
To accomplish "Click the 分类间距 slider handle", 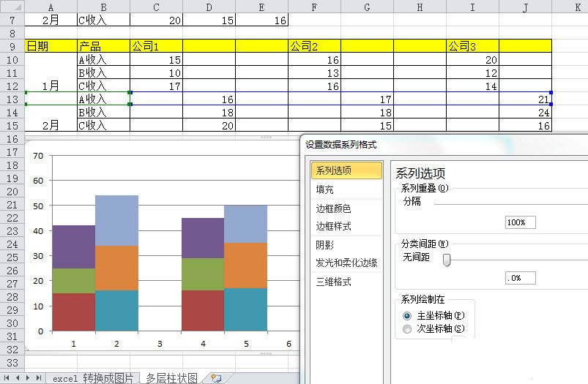I will click(x=446, y=260).
